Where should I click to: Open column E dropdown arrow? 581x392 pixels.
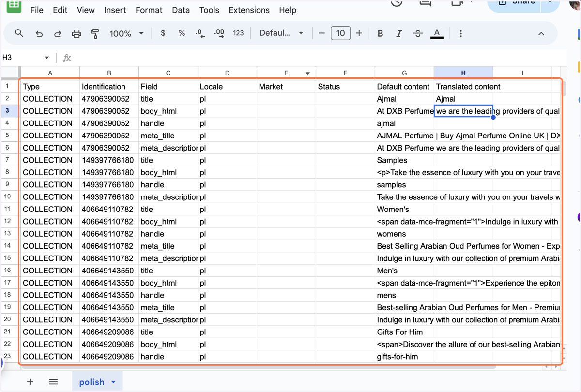coord(307,74)
